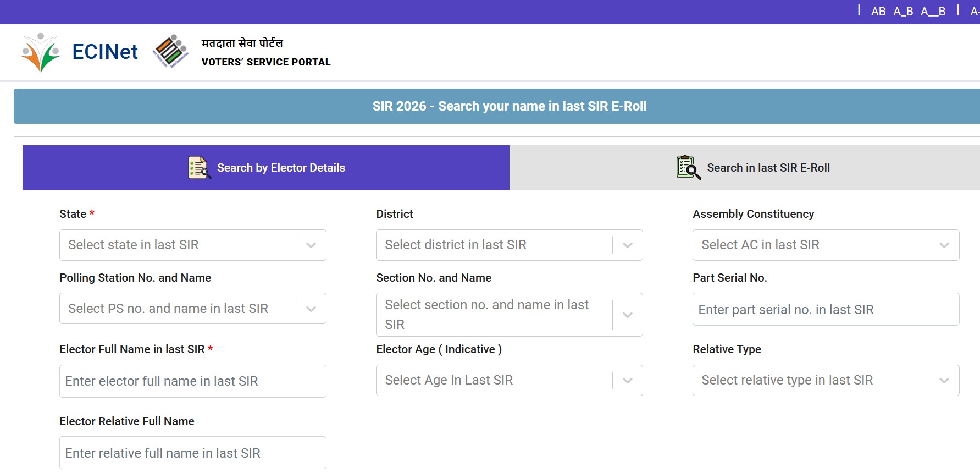Click the 'Relative Type' label
Viewport: 980px width, 472px height.
click(727, 349)
